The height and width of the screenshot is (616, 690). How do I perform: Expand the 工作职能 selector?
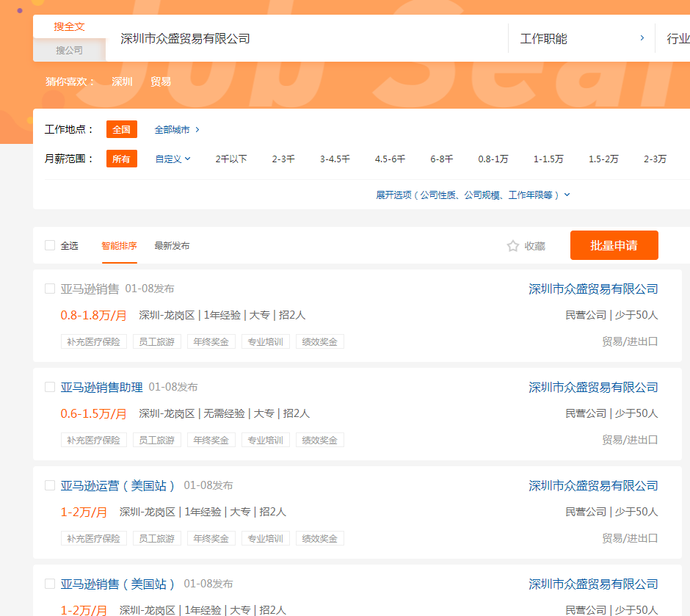click(581, 39)
